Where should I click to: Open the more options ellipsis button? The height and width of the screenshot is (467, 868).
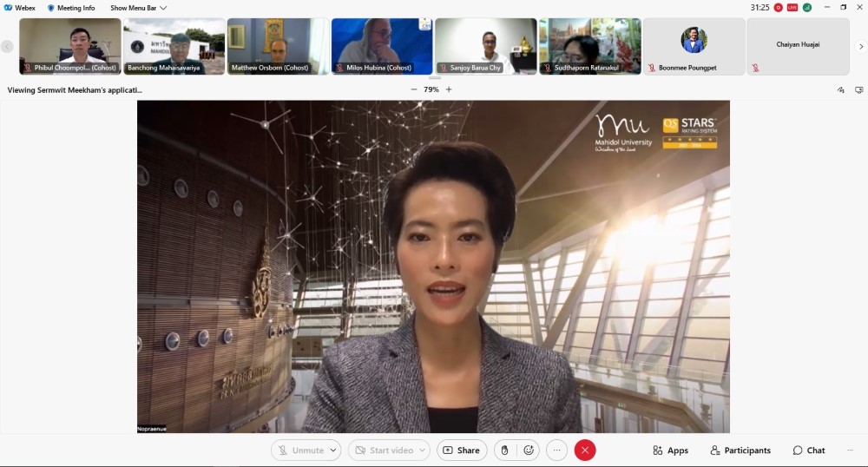[x=556, y=451]
